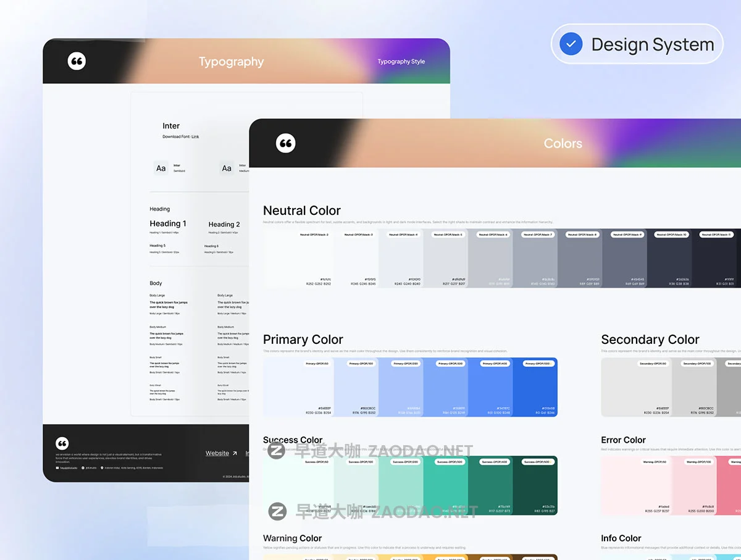
Task: Select the Neutral-DPOP/black-10 dark swatch
Action: pos(669,258)
